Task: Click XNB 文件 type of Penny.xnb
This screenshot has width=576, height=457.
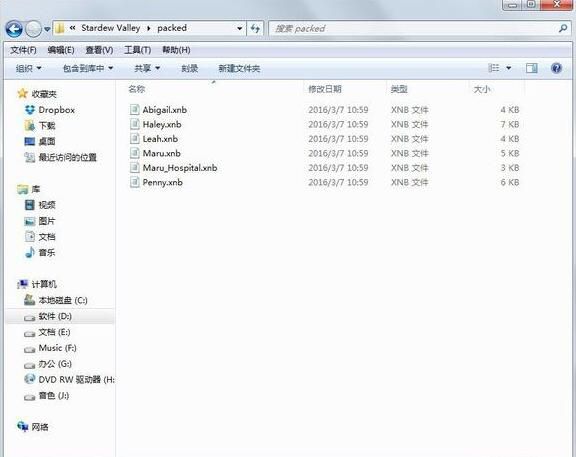Action: (410, 182)
